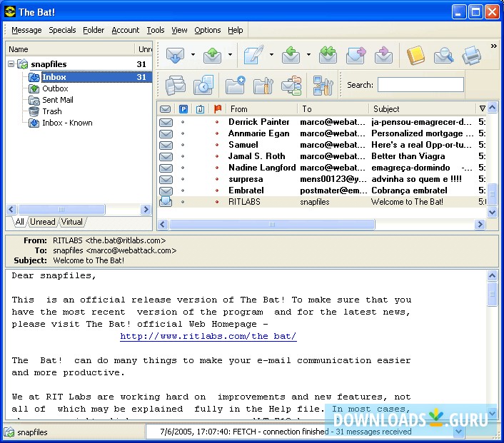This screenshot has height=443, width=504.
Task: Click the Forward message envelope icon
Action: click(356, 55)
